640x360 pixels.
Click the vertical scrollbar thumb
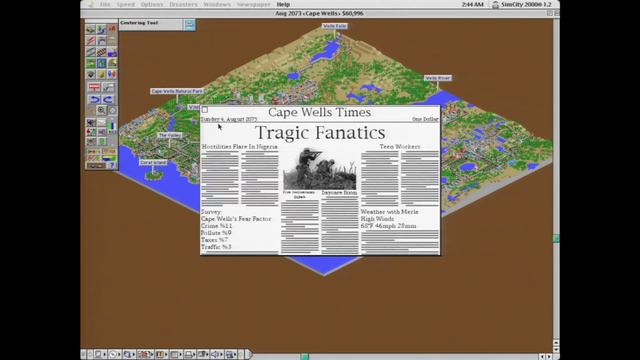point(556,238)
